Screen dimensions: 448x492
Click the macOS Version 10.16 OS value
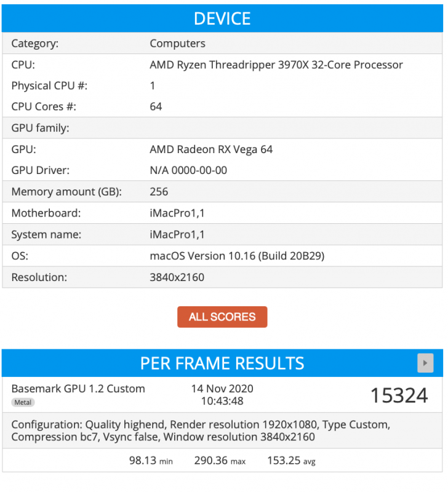[x=237, y=256]
